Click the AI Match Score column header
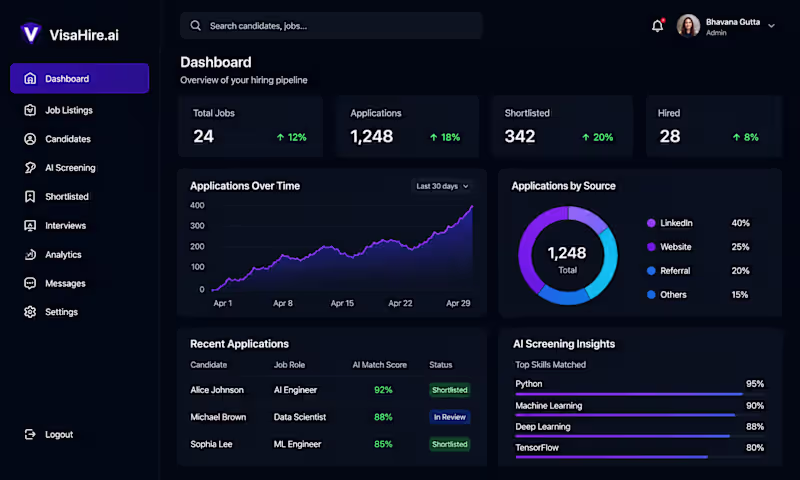The image size is (800, 480). point(380,365)
